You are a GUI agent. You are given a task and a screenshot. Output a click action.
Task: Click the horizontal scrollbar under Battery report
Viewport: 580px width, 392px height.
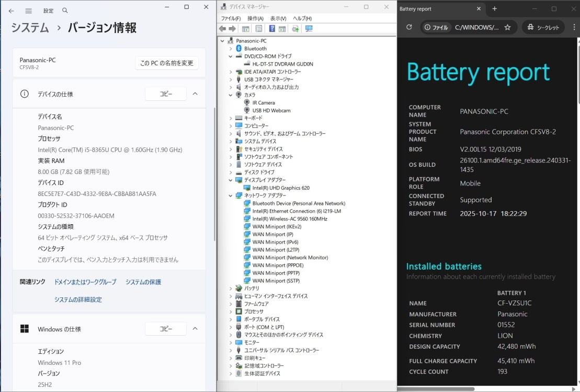pos(436,389)
